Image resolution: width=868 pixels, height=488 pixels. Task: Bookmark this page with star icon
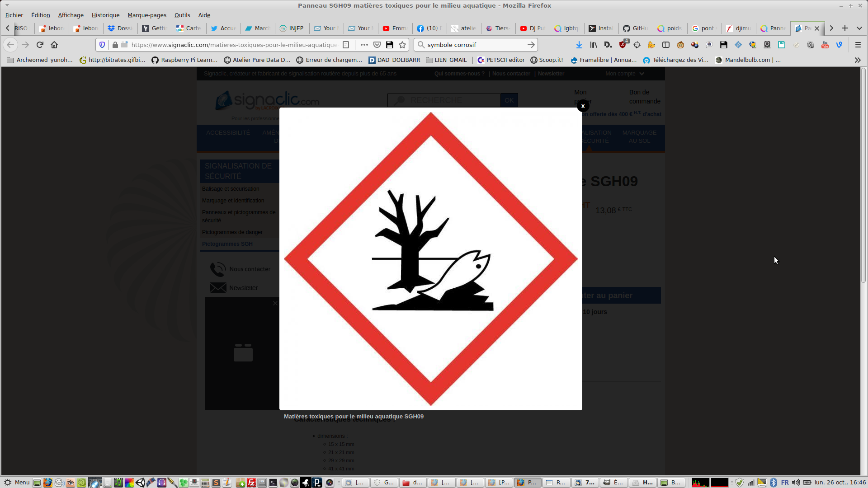pyautogui.click(x=402, y=45)
